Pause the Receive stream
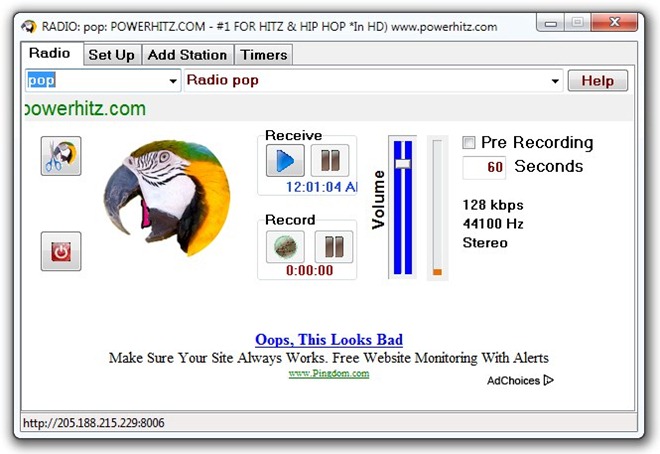Screen dimensions: 660x454 (x=330, y=160)
